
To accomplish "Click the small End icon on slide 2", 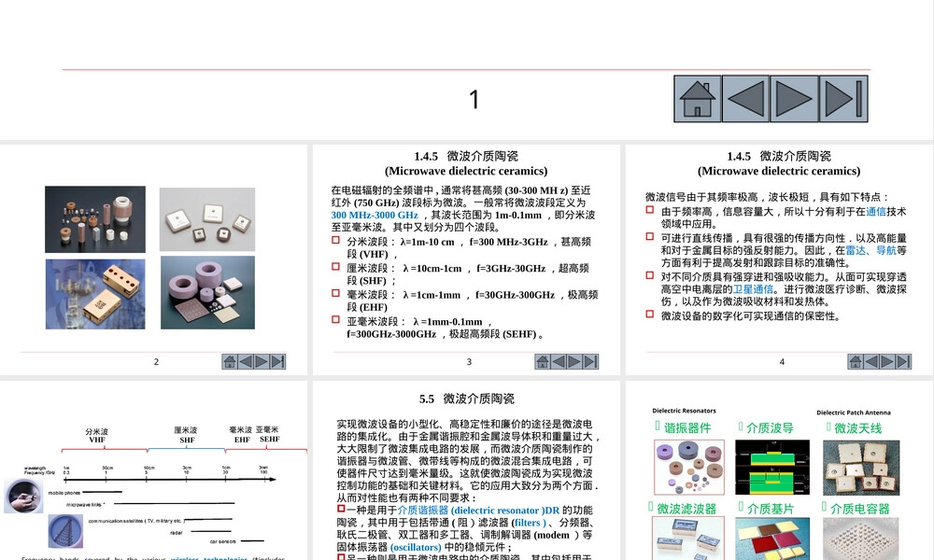I will pyautogui.click(x=277, y=361).
